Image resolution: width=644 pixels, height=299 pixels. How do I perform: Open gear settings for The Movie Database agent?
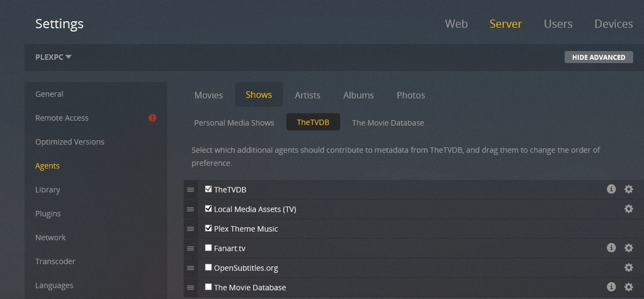click(628, 287)
